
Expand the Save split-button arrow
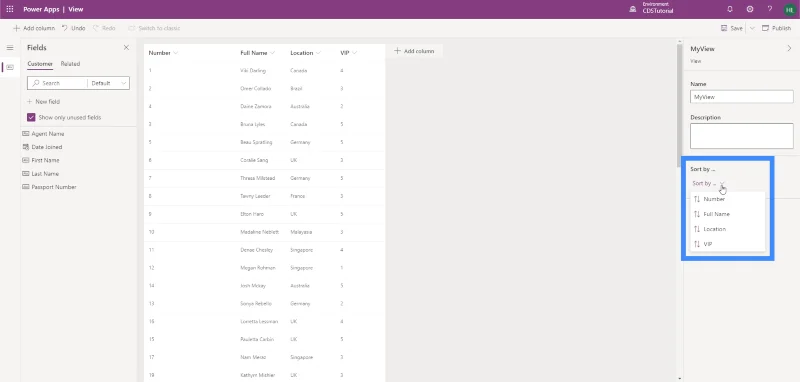(x=752, y=28)
